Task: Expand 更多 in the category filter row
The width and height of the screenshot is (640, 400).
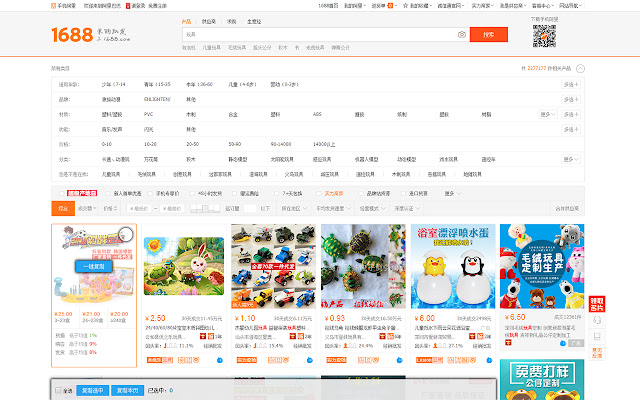Action: click(x=571, y=160)
